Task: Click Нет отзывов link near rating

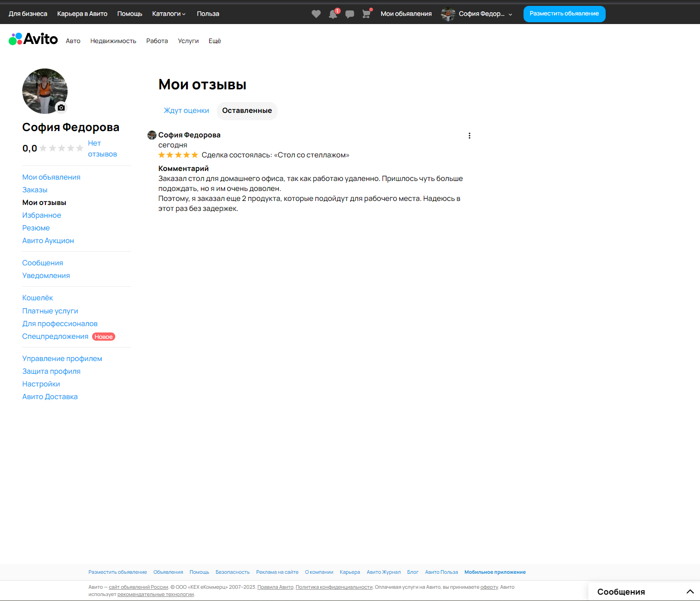Action: coord(102,149)
